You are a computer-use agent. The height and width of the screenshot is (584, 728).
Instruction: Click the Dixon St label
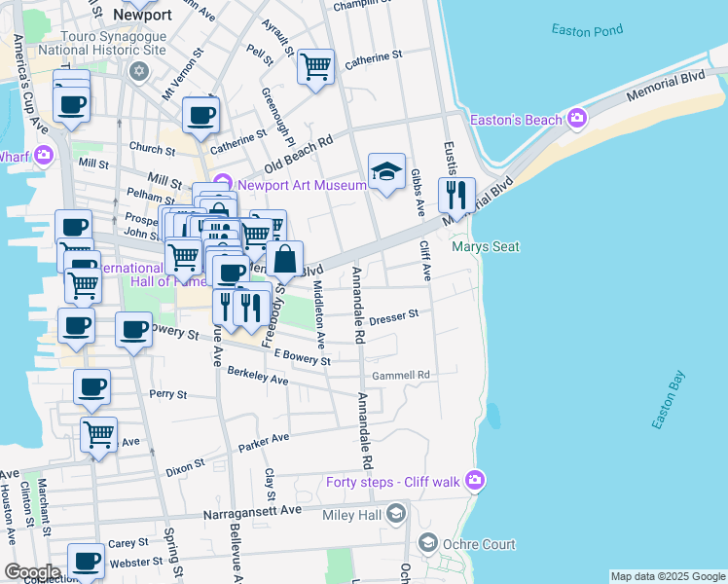(x=185, y=467)
